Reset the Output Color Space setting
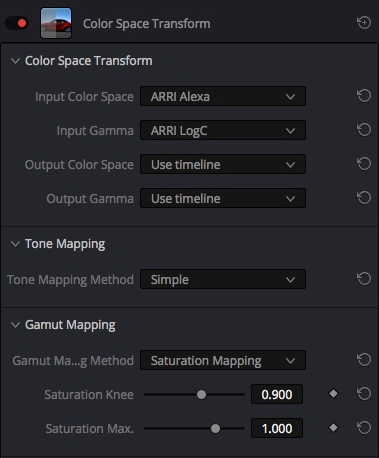Screen dimensions: 379x458 (x=364, y=164)
